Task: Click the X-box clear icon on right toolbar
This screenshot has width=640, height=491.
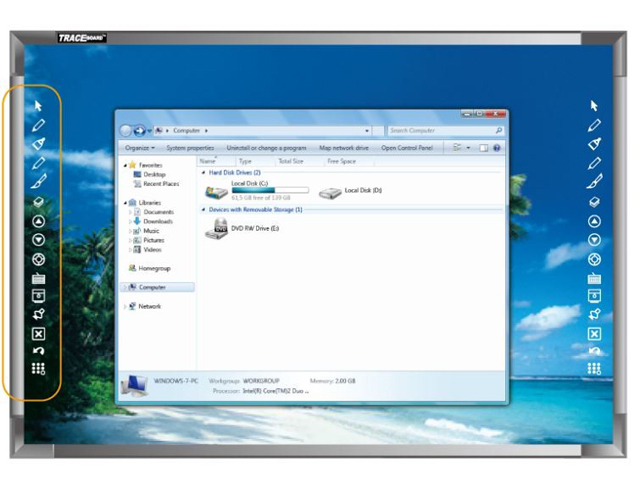Action: [594, 333]
